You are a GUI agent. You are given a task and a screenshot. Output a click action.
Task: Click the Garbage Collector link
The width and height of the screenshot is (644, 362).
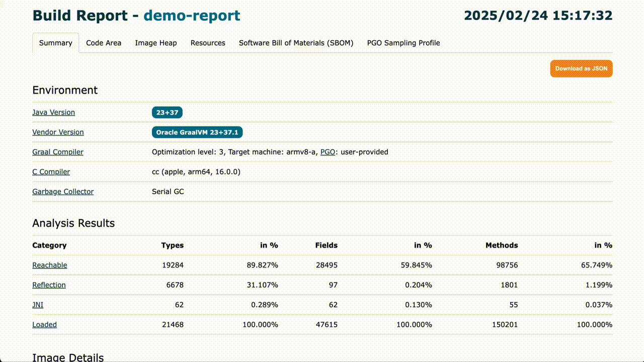(63, 192)
